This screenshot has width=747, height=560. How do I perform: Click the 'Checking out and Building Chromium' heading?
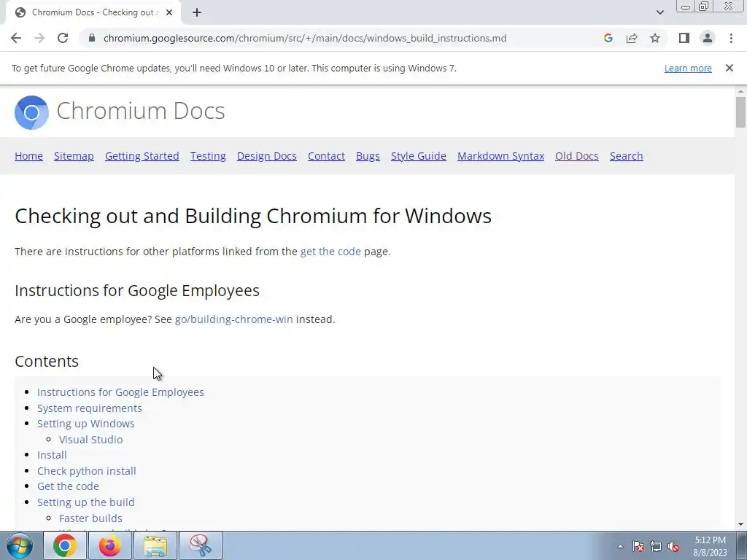click(253, 216)
